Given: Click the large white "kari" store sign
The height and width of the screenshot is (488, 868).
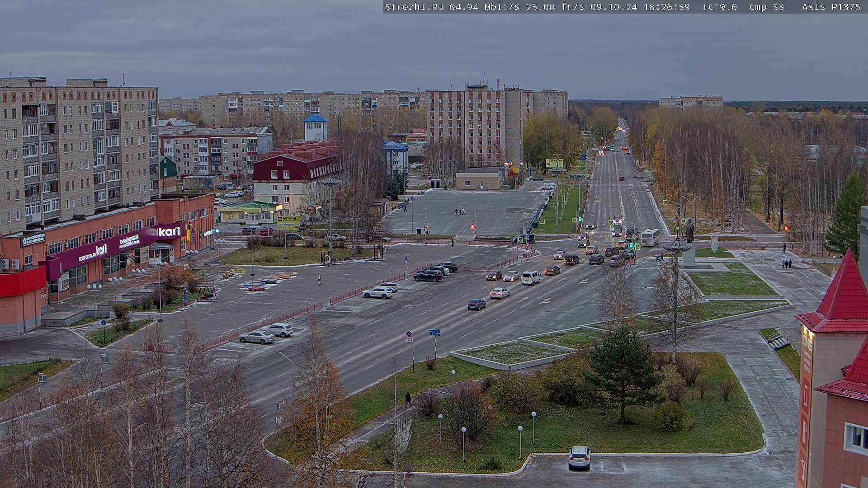Looking at the screenshot, I should (169, 231).
